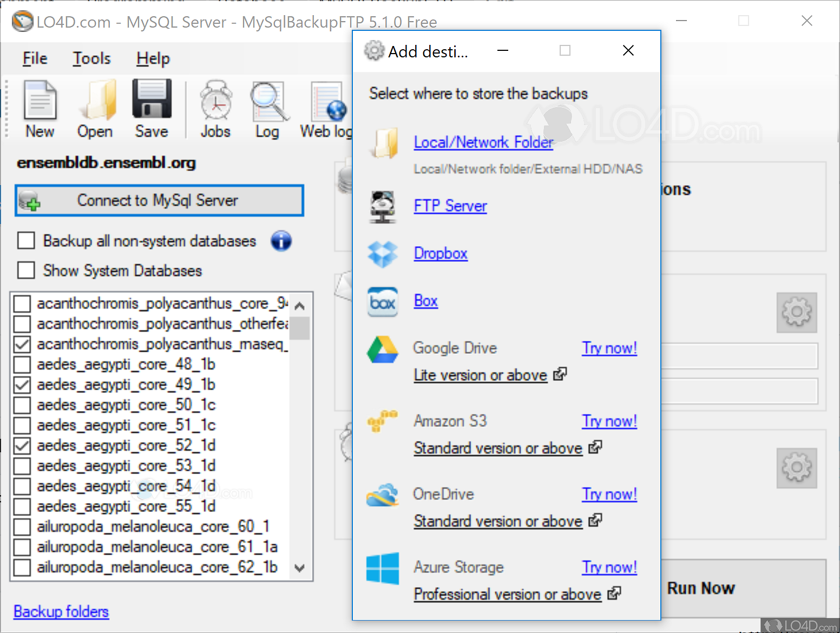Enable Backup all non-system databases

point(25,240)
